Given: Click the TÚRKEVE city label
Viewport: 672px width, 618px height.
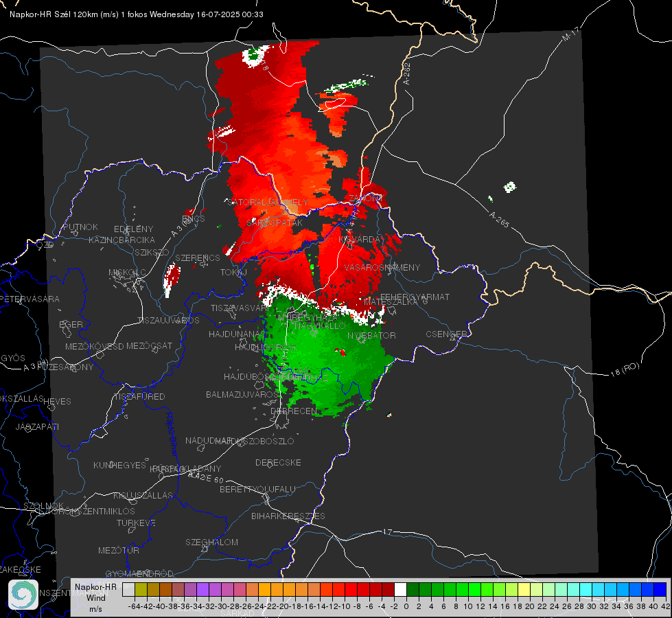Looking at the screenshot, I should [x=137, y=523].
